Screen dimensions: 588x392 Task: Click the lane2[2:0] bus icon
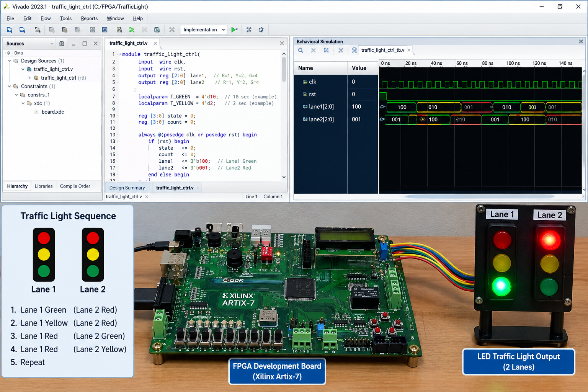[x=305, y=119]
